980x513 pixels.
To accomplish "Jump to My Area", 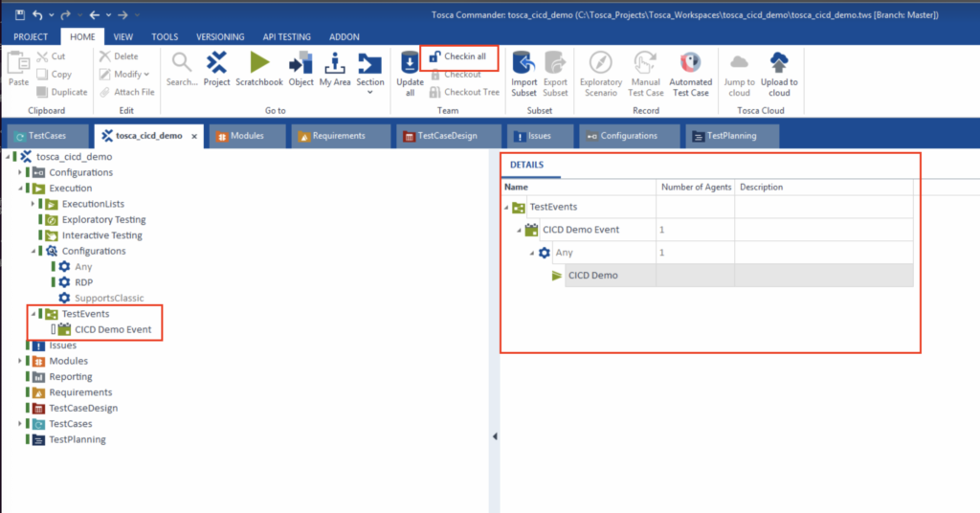I will 335,69.
